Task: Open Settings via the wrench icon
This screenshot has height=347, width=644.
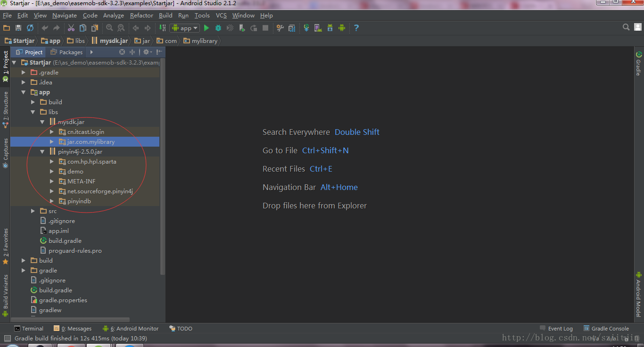Action: click(280, 28)
